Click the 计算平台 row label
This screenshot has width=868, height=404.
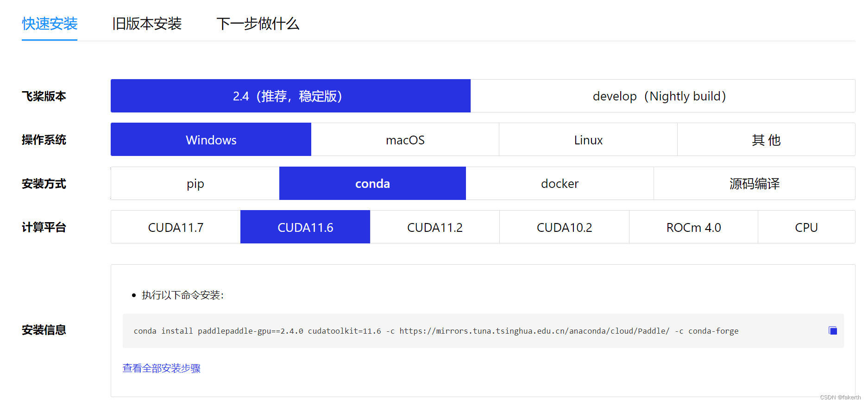[44, 227]
